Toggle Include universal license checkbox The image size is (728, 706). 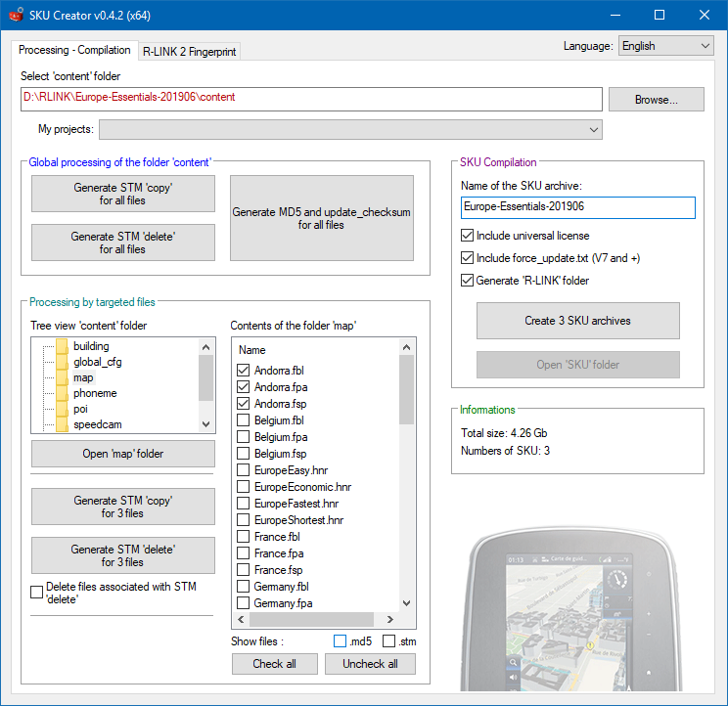coord(467,236)
